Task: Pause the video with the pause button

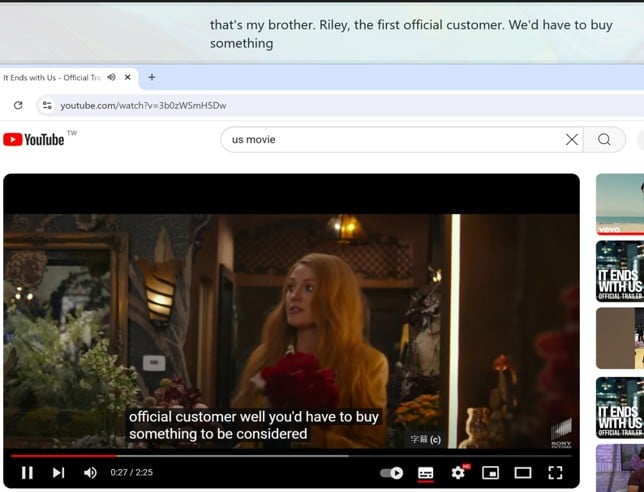Action: pyautogui.click(x=27, y=472)
